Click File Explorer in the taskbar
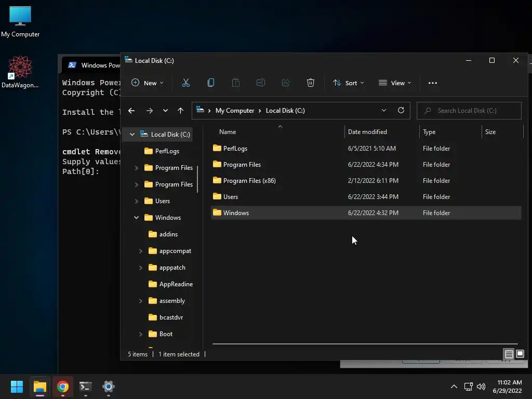Viewport: 532px width, 399px height. (x=40, y=387)
